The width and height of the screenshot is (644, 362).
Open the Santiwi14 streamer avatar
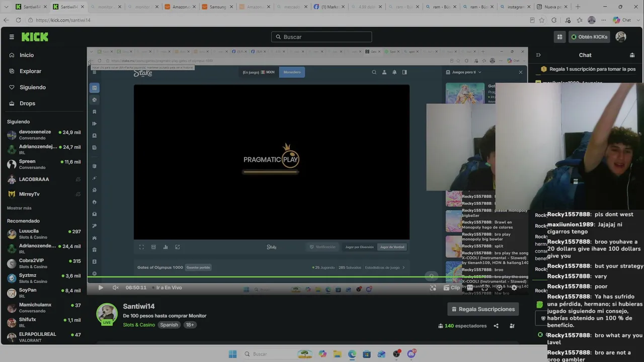pyautogui.click(x=107, y=314)
